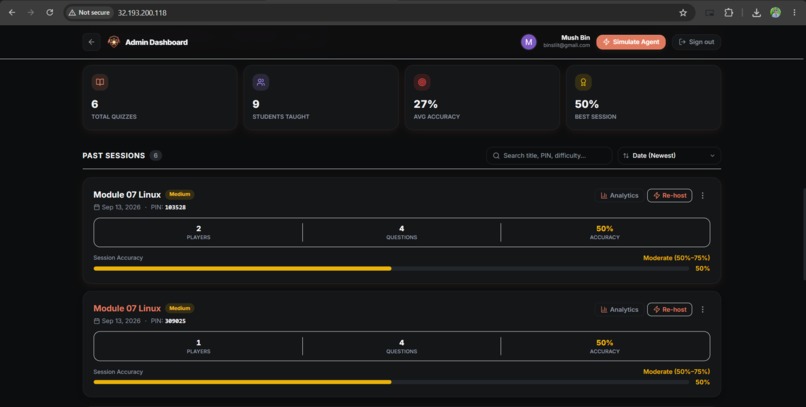Click the 2 Players stat
The height and width of the screenshot is (407, 806).
point(198,232)
